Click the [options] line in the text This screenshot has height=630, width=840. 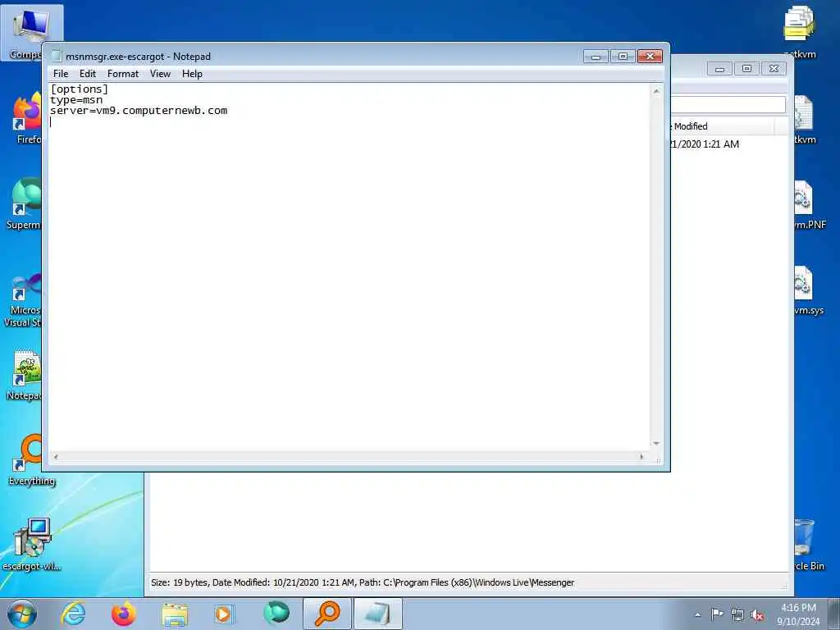(80, 89)
